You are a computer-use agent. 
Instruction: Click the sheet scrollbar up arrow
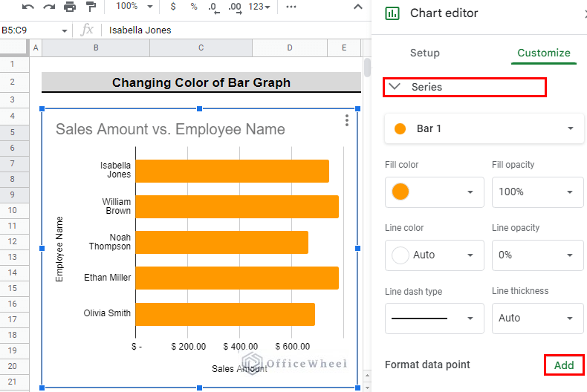coord(367,376)
